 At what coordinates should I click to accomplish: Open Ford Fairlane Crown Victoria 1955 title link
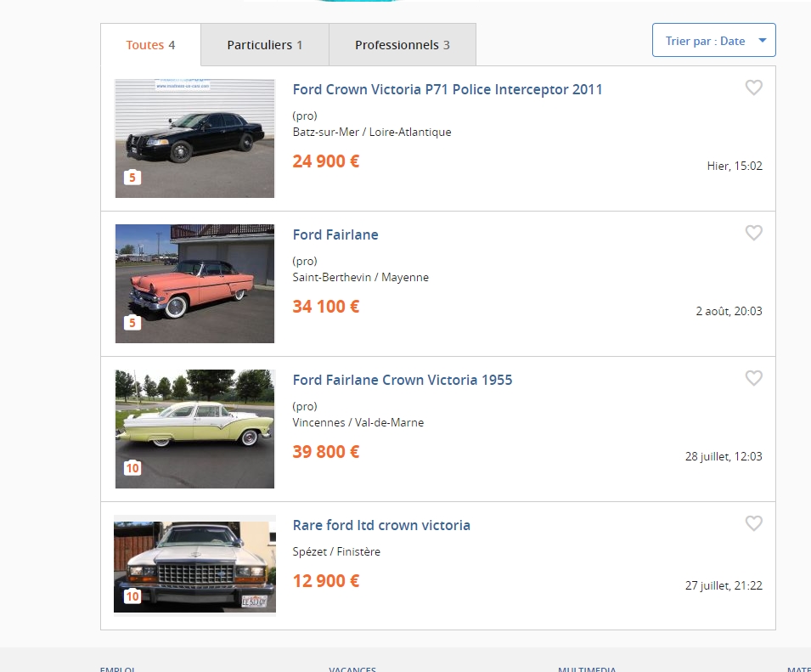[402, 380]
